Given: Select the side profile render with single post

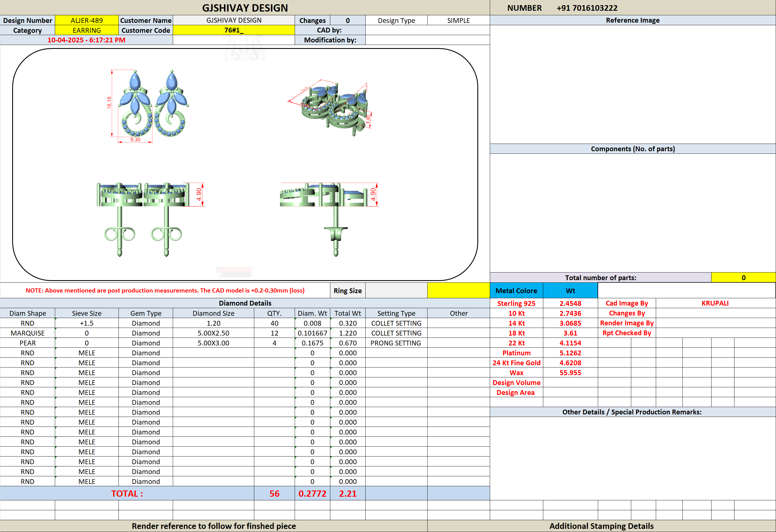Looking at the screenshot, I should click(x=329, y=219).
